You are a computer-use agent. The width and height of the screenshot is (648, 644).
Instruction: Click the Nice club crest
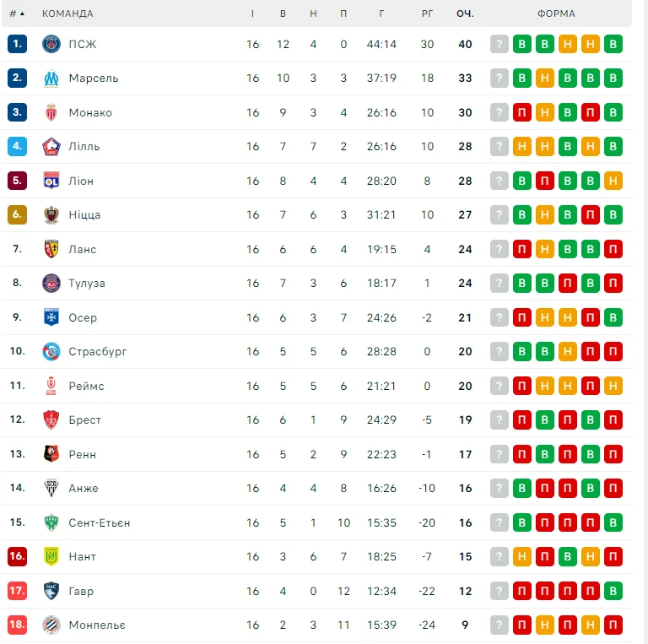51,214
